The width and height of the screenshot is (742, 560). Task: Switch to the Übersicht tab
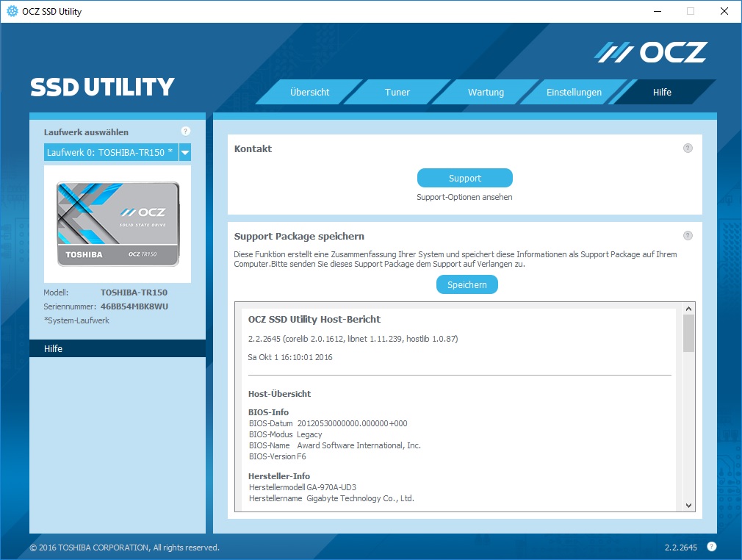[x=309, y=93]
